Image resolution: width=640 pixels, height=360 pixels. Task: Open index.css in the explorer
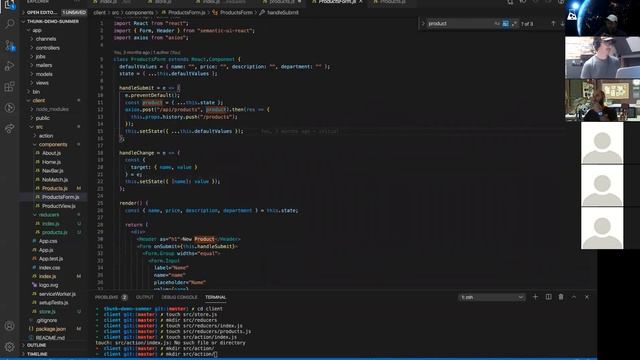(49, 268)
